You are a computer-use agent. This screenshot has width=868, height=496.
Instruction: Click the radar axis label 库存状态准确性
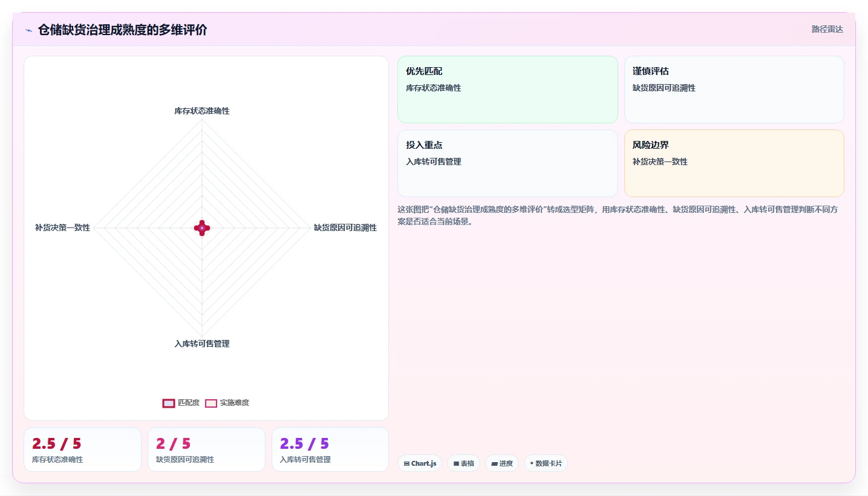coord(202,111)
